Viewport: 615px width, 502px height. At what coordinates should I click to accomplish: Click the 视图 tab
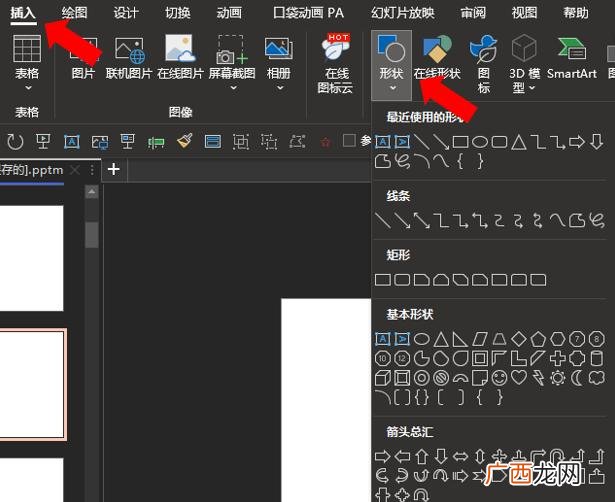click(x=524, y=13)
